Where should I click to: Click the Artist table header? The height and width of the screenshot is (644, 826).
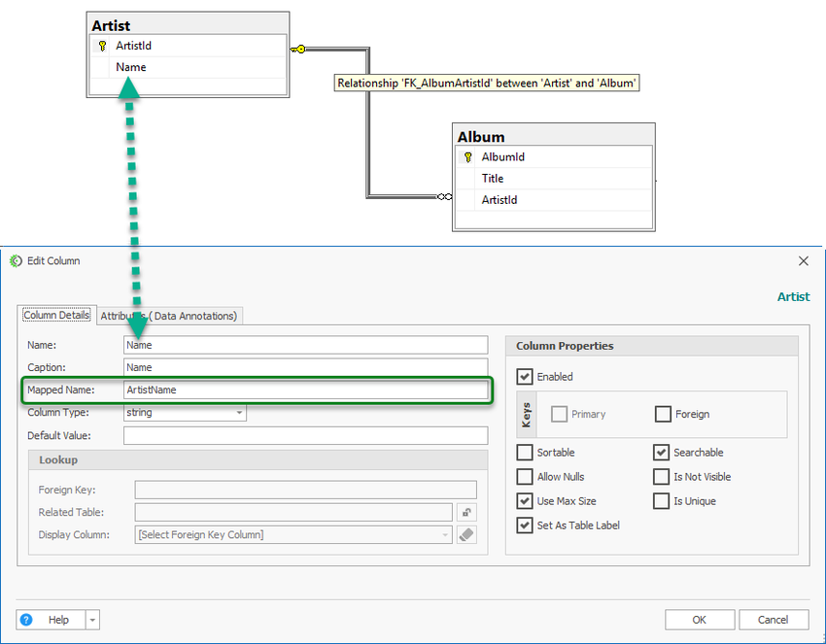(x=189, y=24)
